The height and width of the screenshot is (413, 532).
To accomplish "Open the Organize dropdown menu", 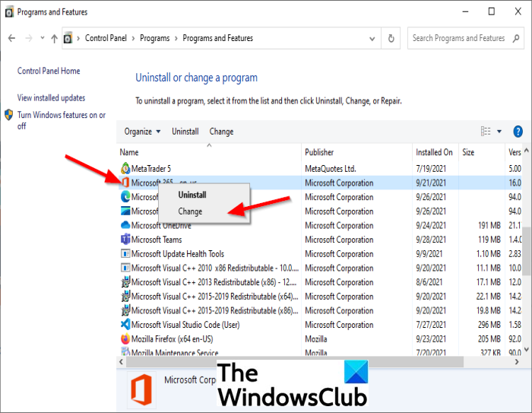I will (142, 132).
